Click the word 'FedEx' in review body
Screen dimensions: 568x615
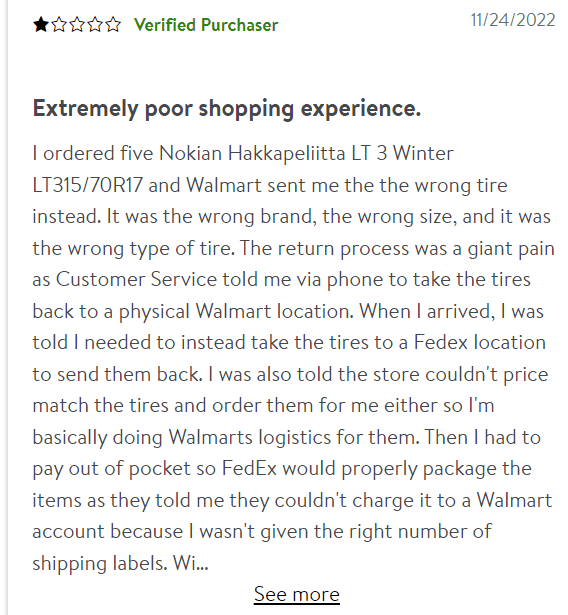[249, 468]
